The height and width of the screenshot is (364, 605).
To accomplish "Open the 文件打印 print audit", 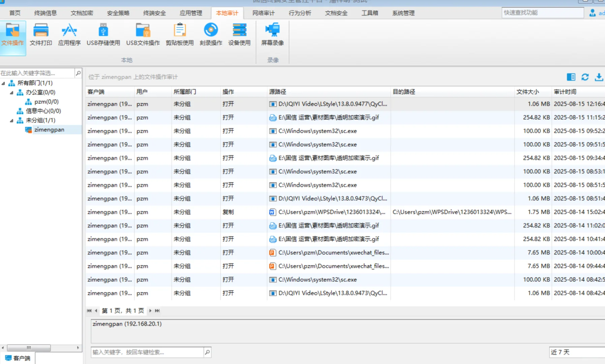I will pos(41,35).
